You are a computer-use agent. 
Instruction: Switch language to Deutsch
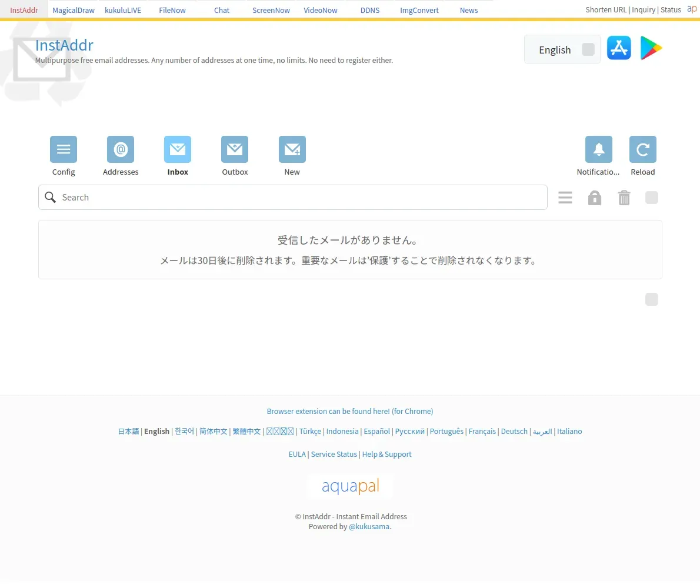pos(514,432)
